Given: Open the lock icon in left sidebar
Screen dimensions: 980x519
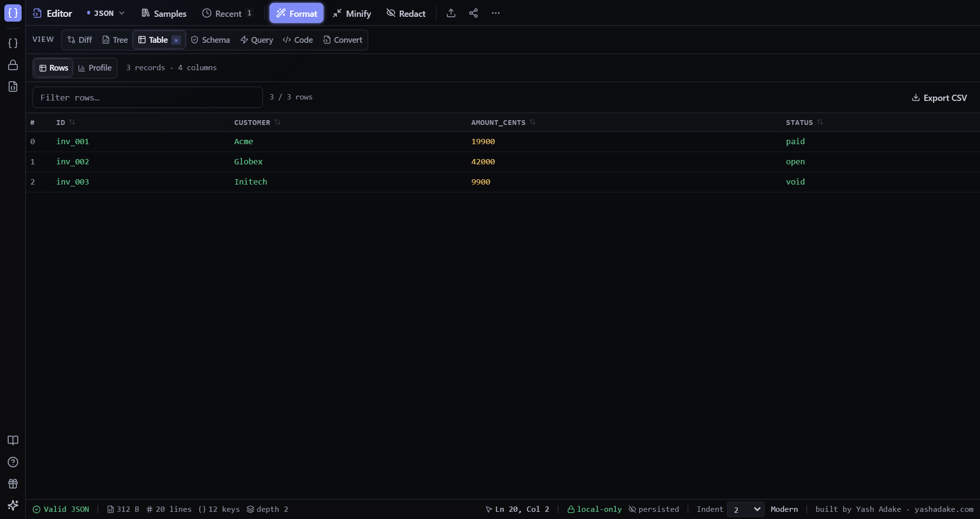Looking at the screenshot, I should [x=13, y=65].
